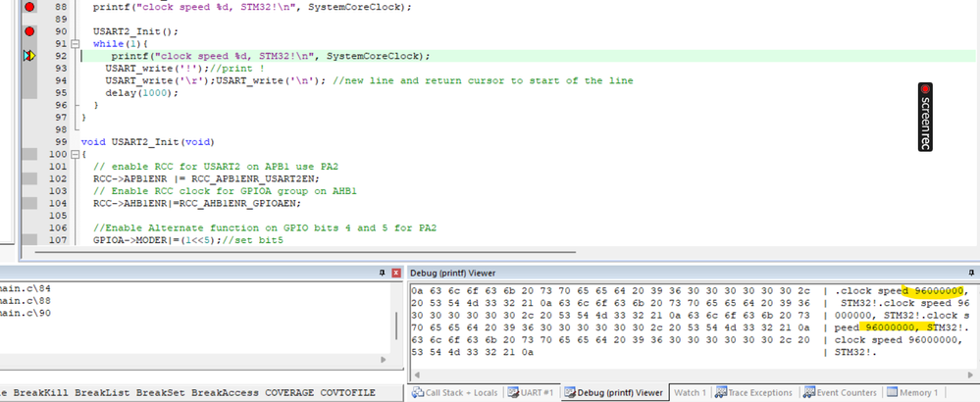Click the printf viewer scroll-left arrow
980x402 pixels.
pos(416,376)
